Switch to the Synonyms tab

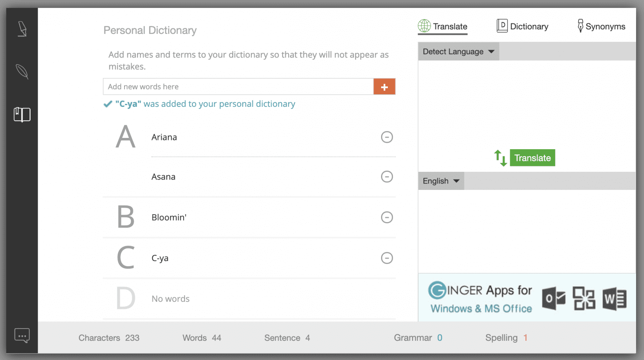click(601, 26)
